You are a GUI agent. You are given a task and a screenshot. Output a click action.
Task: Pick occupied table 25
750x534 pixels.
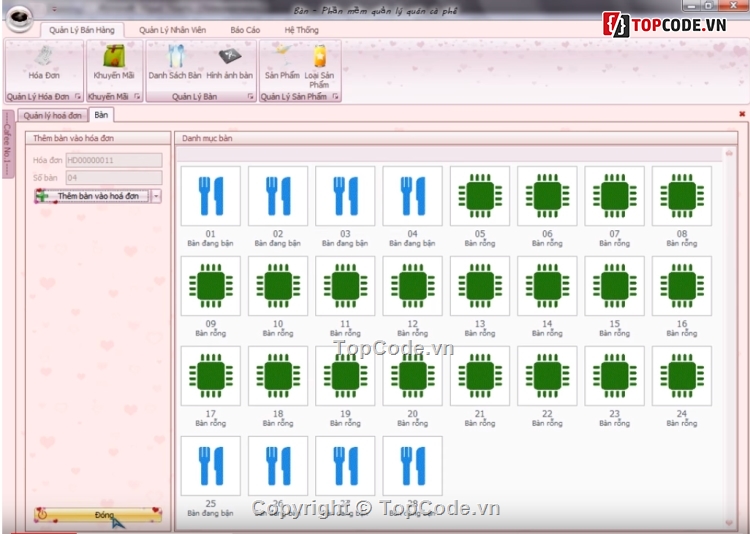[210, 466]
